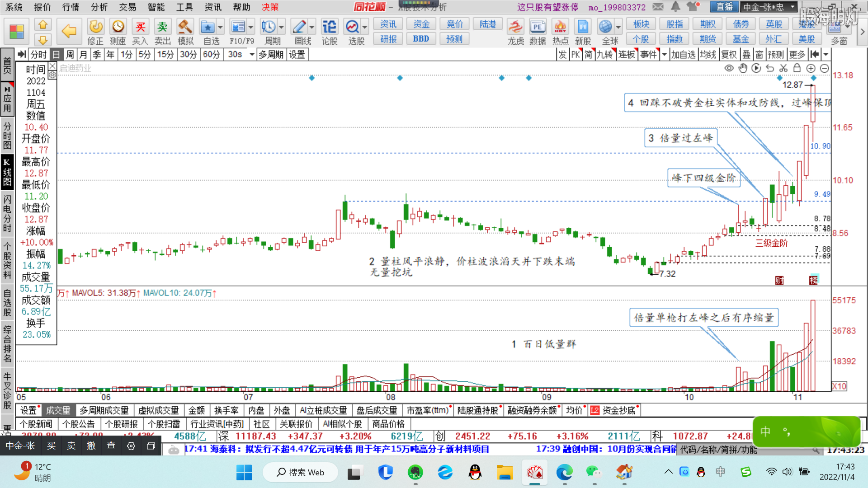Open the K线图 side panel tab
868x488 pixels.
7,173
